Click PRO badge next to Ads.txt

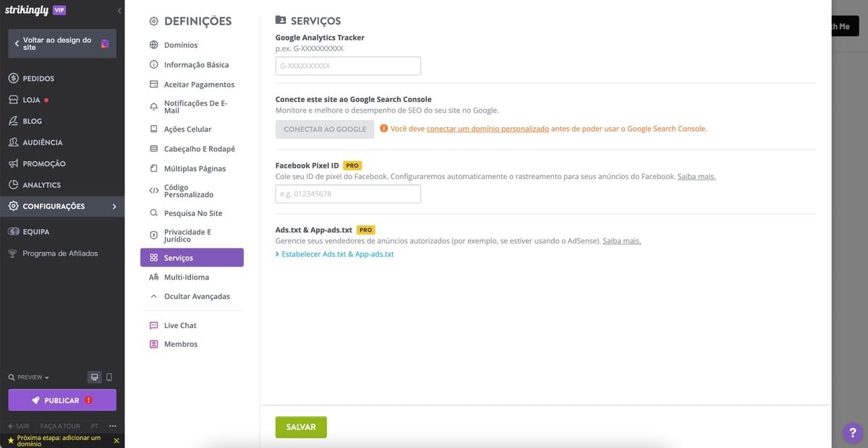pyautogui.click(x=365, y=230)
